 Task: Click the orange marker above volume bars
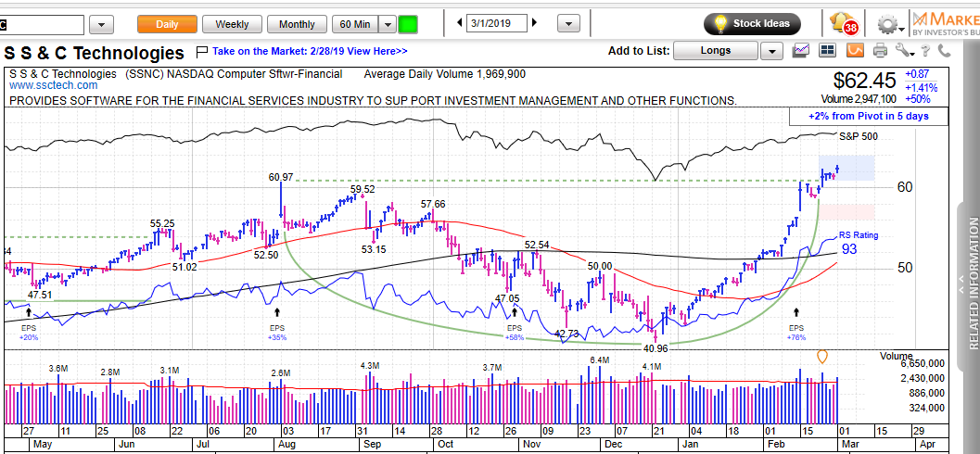click(x=822, y=357)
